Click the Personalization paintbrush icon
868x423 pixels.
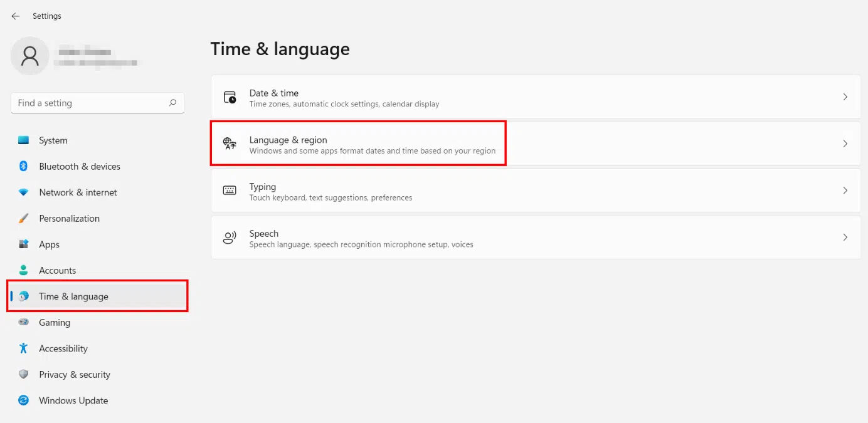[24, 219]
